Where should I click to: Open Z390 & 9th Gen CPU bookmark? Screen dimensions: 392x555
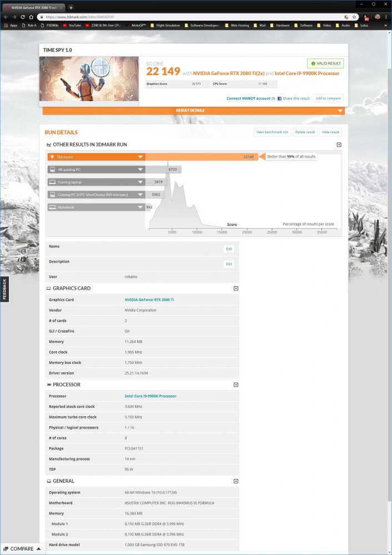[x=103, y=26]
